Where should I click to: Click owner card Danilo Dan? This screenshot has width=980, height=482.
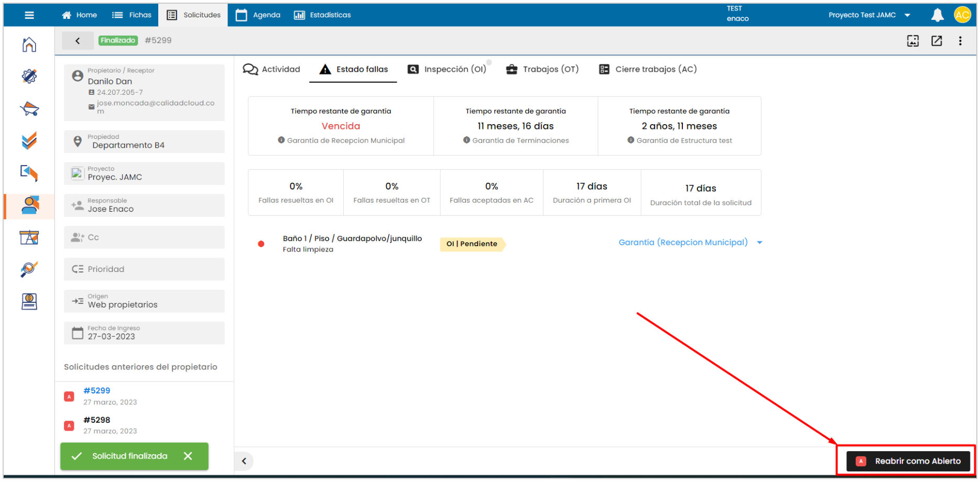click(144, 93)
